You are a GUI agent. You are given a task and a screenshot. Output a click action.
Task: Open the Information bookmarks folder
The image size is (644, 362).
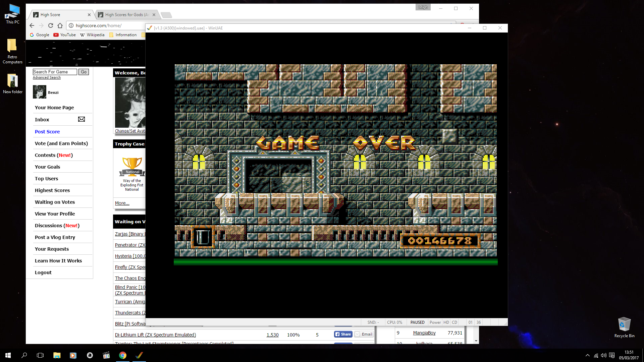click(123, 35)
